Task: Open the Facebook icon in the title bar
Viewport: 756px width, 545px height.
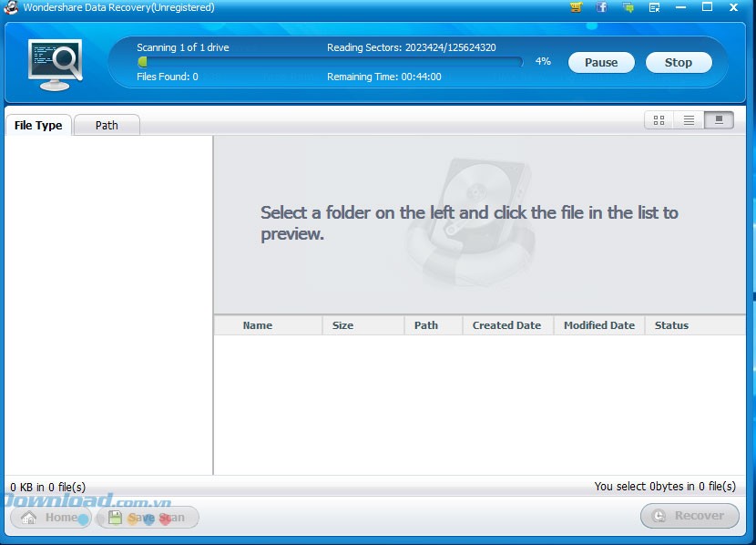Action: pos(602,7)
